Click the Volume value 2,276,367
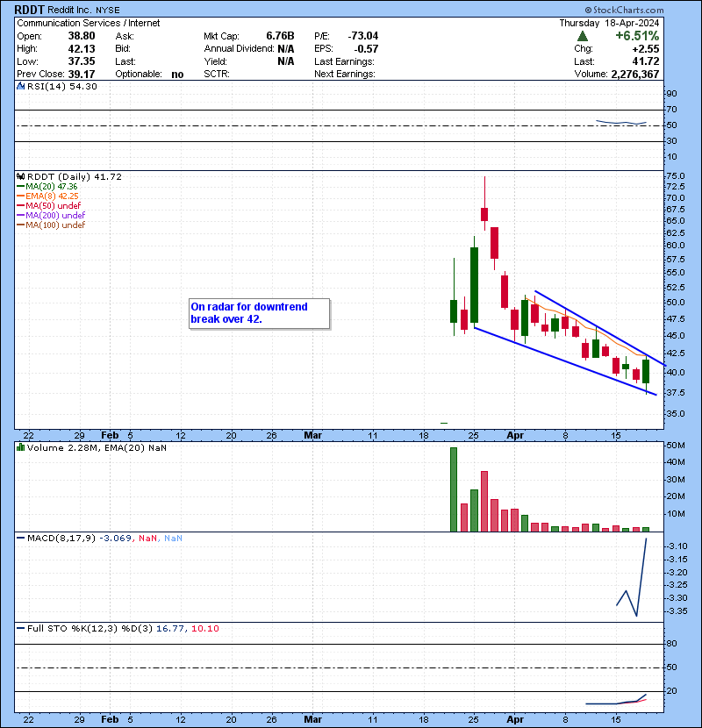This screenshot has height=728, width=702. [x=635, y=75]
